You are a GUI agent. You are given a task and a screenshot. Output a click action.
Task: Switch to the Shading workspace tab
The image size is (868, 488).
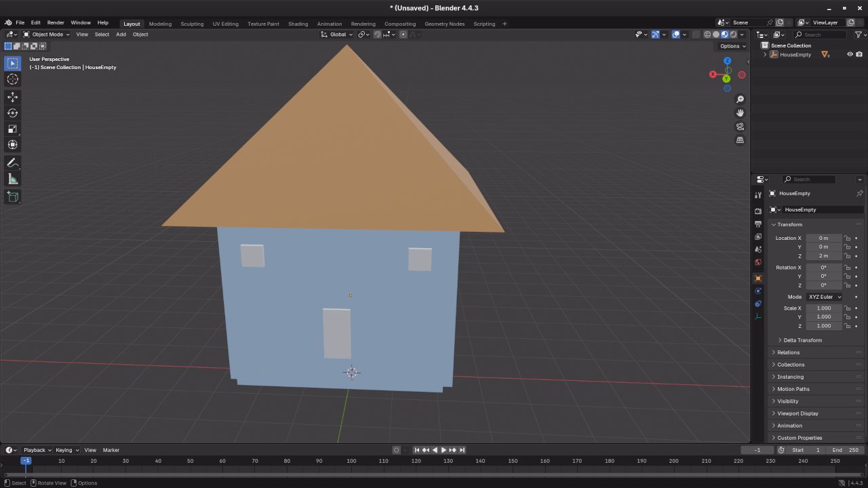coord(298,24)
